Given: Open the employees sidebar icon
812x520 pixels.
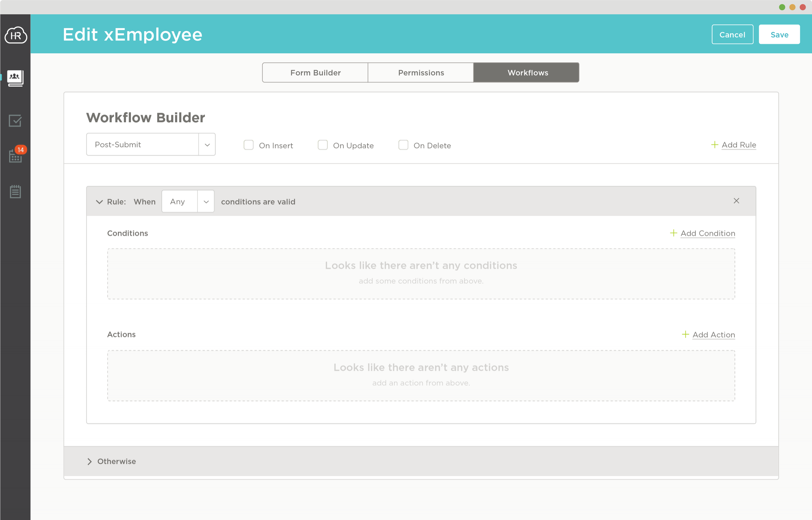Looking at the screenshot, I should (x=15, y=78).
